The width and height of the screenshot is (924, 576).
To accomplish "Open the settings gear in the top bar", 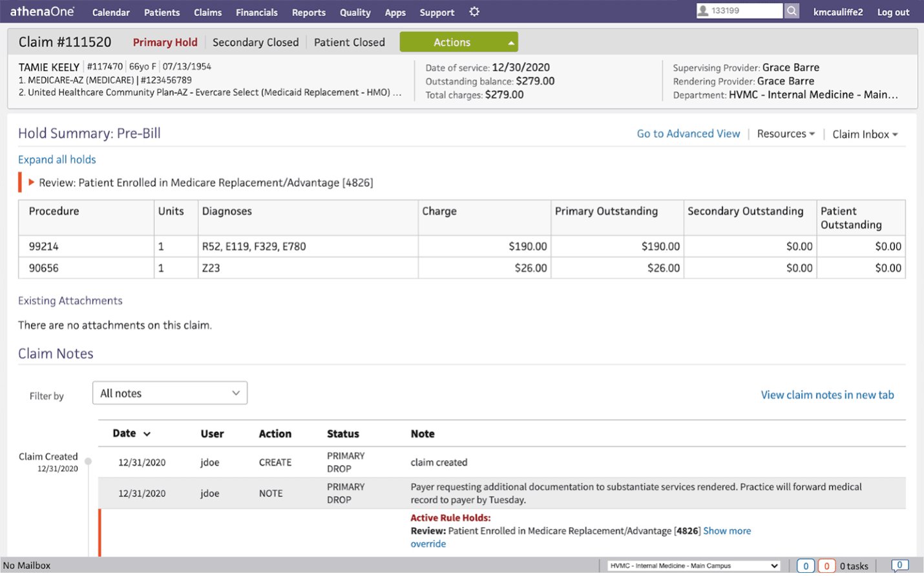I will coord(474,11).
